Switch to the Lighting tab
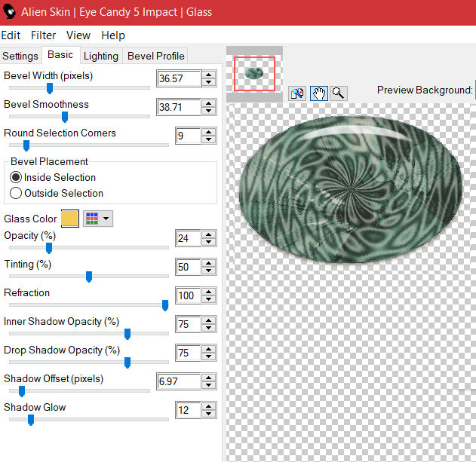The image size is (476, 462). coord(100,56)
